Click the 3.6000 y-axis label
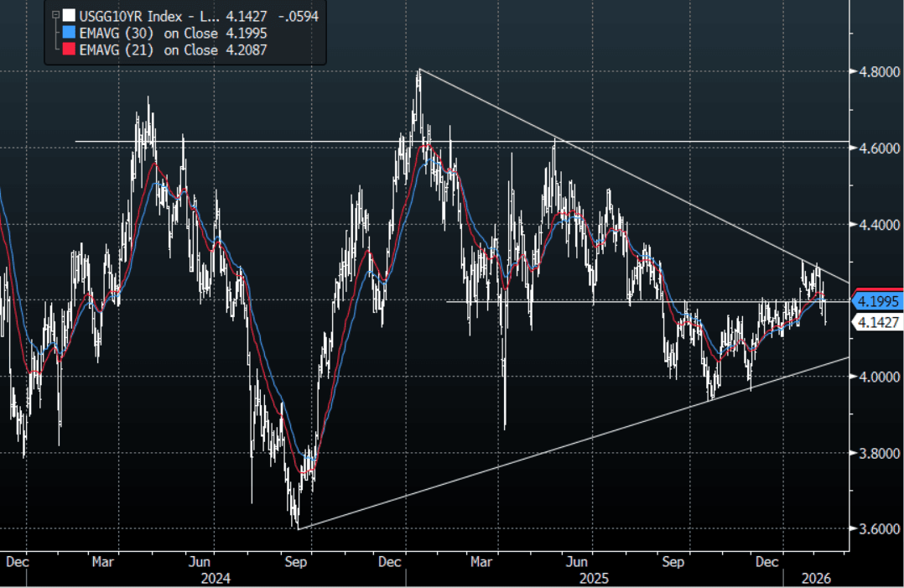This screenshot has height=588, width=904. pos(879,529)
